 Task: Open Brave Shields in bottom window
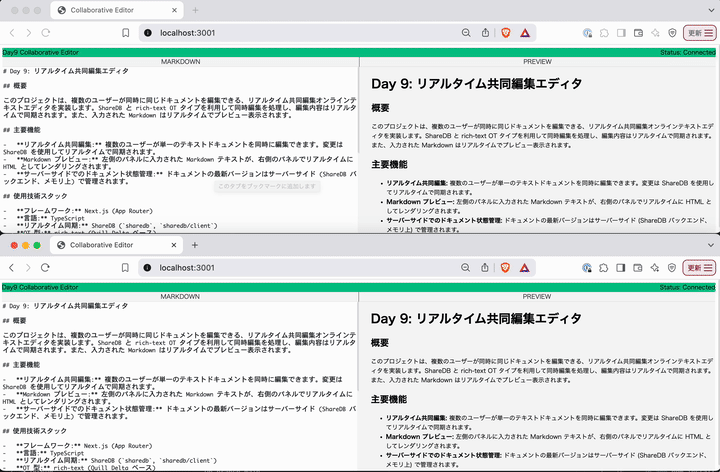(505, 268)
